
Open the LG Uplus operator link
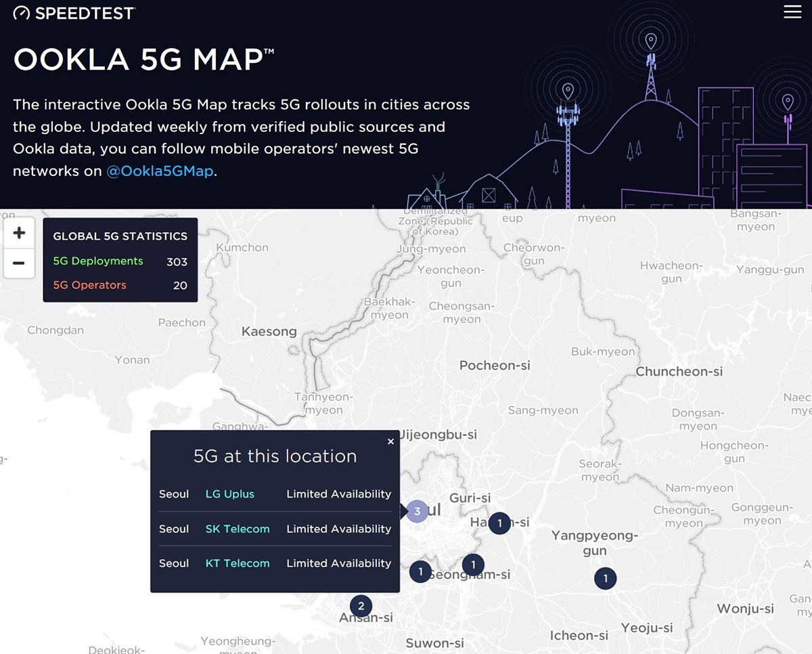tap(229, 494)
